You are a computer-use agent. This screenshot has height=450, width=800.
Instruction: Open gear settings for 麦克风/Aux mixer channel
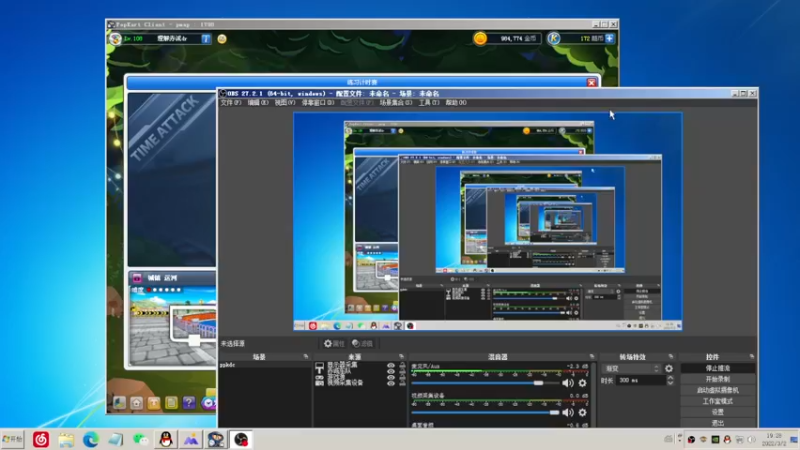pyautogui.click(x=582, y=383)
